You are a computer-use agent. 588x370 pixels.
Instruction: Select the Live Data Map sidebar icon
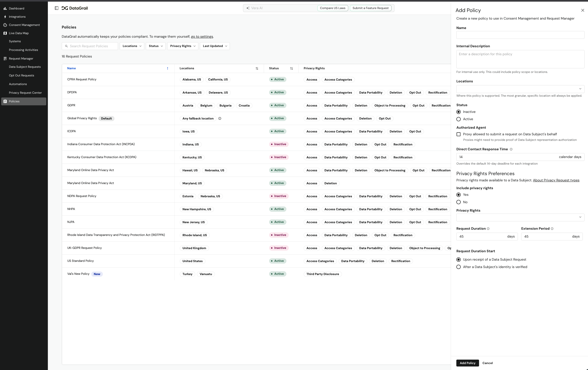[x=5, y=33]
